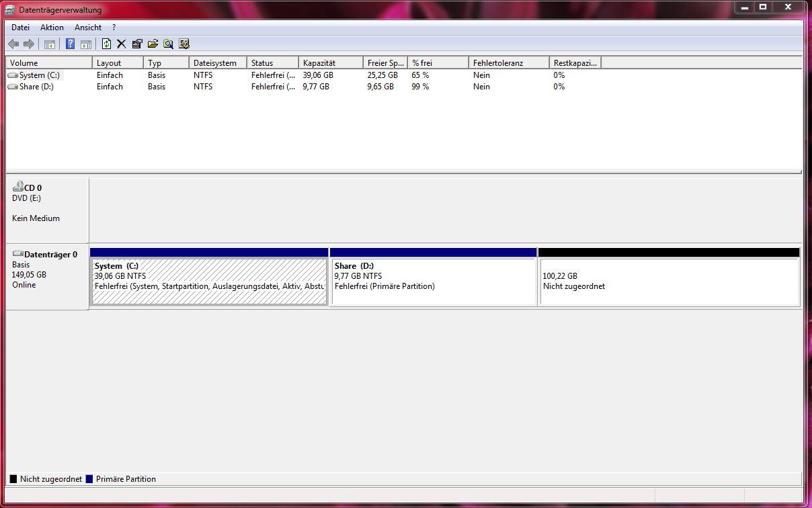
Task: Click the back arrow toolbar icon
Action: pyautogui.click(x=13, y=44)
